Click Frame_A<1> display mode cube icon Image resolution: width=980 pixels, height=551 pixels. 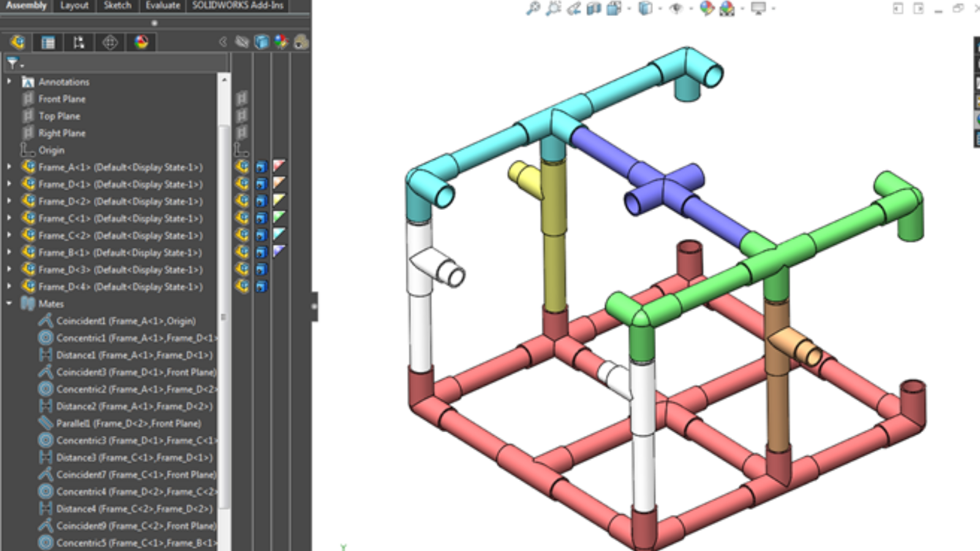tap(262, 167)
